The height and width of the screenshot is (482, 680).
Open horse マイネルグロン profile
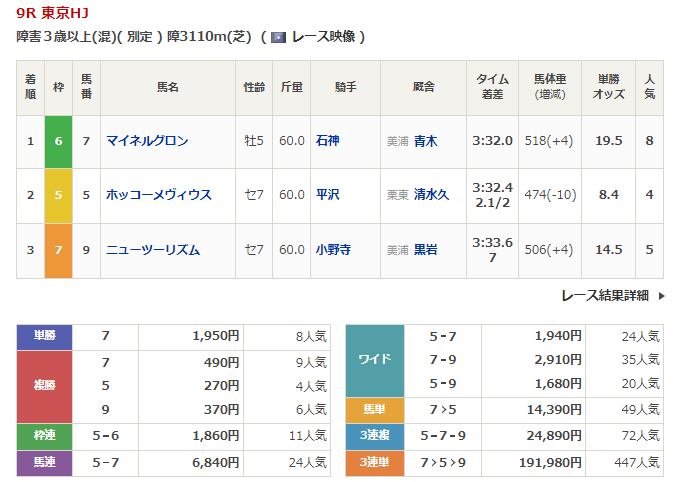pos(147,141)
